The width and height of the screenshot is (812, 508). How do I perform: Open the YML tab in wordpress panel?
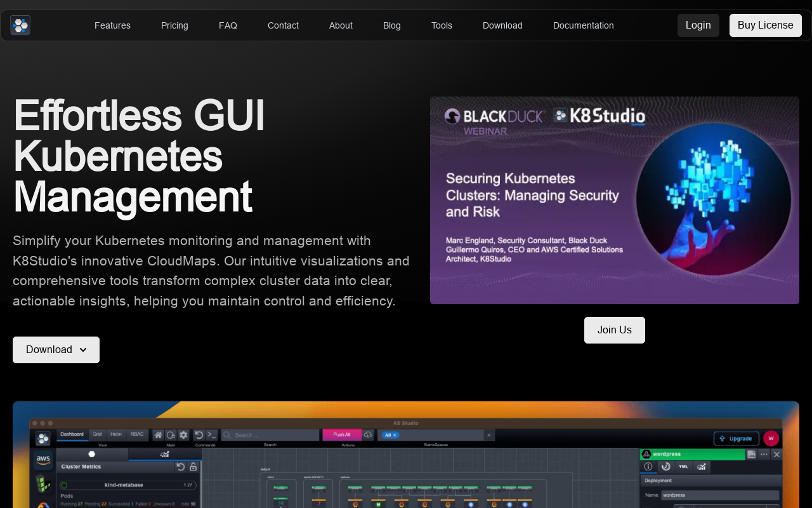tap(683, 467)
